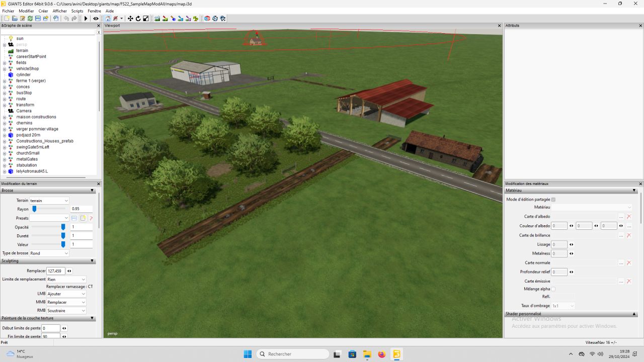Open the MMB action dropdown
644x362 pixels.
coord(66,302)
